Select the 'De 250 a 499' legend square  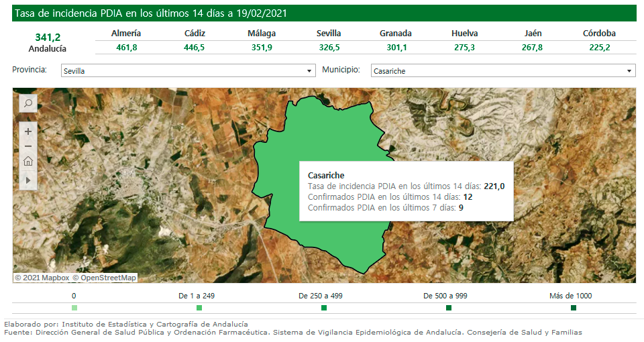click(x=324, y=308)
